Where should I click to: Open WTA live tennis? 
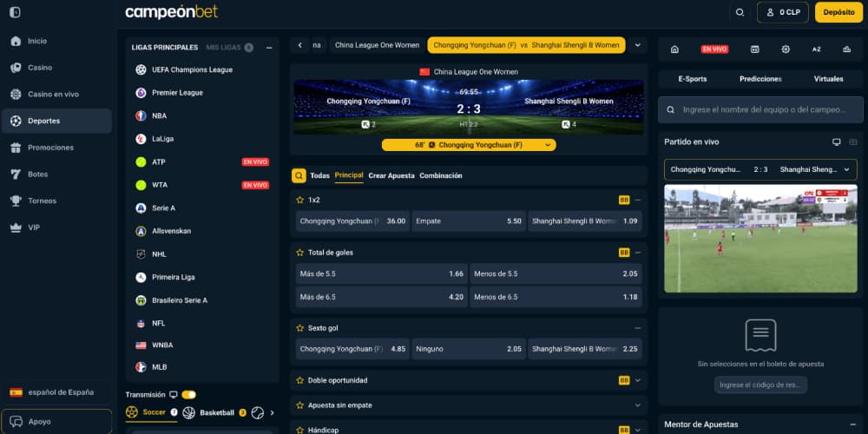click(x=202, y=185)
